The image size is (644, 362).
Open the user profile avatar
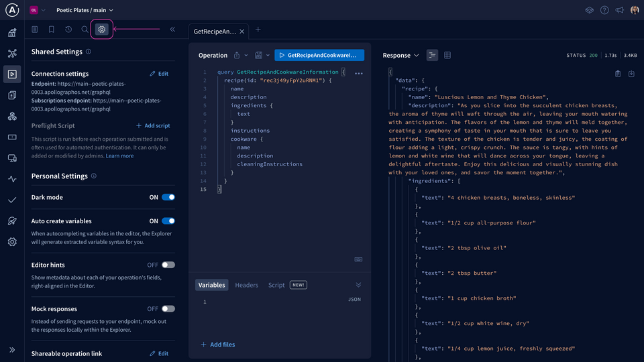[x=635, y=10]
